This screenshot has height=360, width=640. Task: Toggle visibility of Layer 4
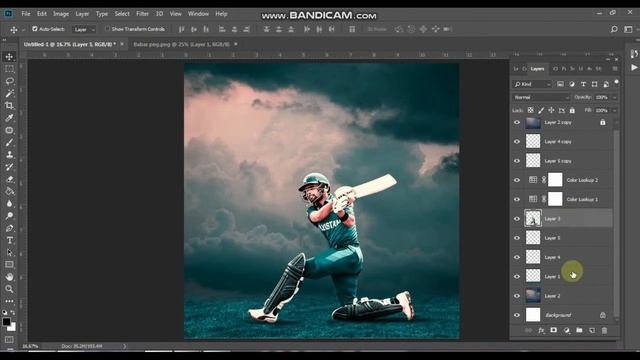[517, 257]
